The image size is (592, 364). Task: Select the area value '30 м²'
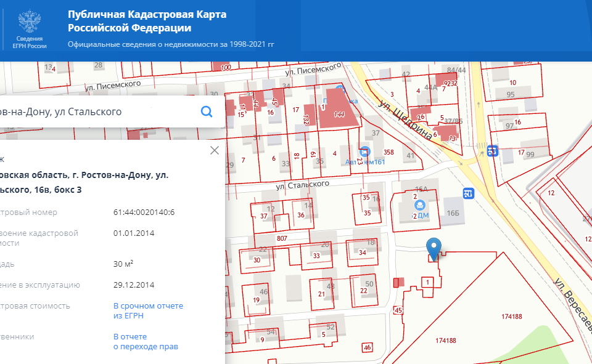pyautogui.click(x=123, y=264)
